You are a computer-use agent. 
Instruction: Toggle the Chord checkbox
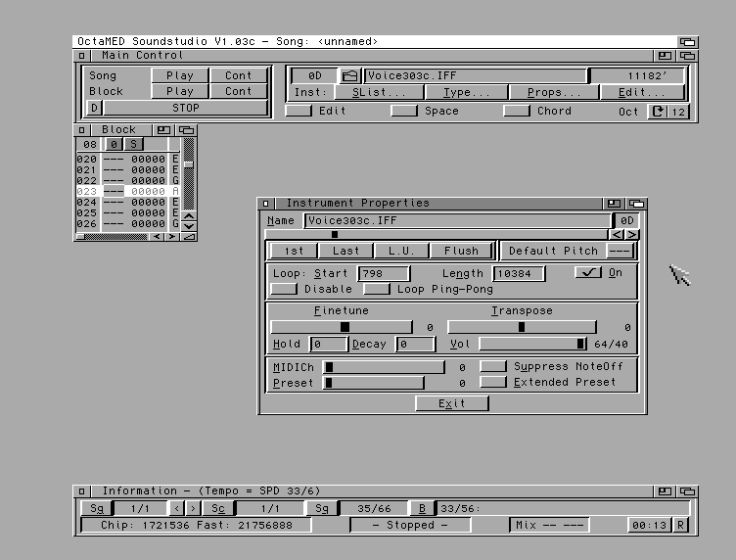(517, 111)
